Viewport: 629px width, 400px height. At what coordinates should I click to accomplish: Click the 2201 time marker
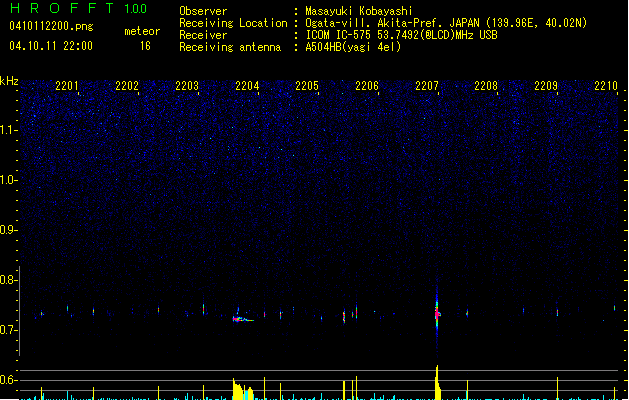(x=67, y=86)
